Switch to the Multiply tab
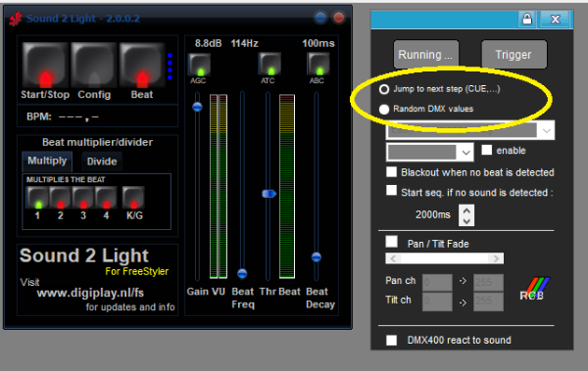The height and width of the screenshot is (371, 588). [47, 161]
